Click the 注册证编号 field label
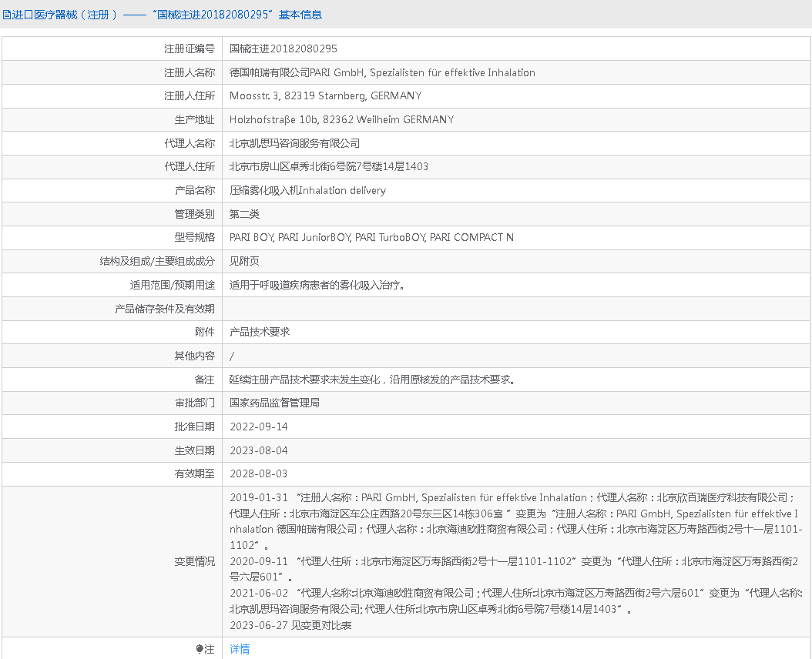 (190, 49)
